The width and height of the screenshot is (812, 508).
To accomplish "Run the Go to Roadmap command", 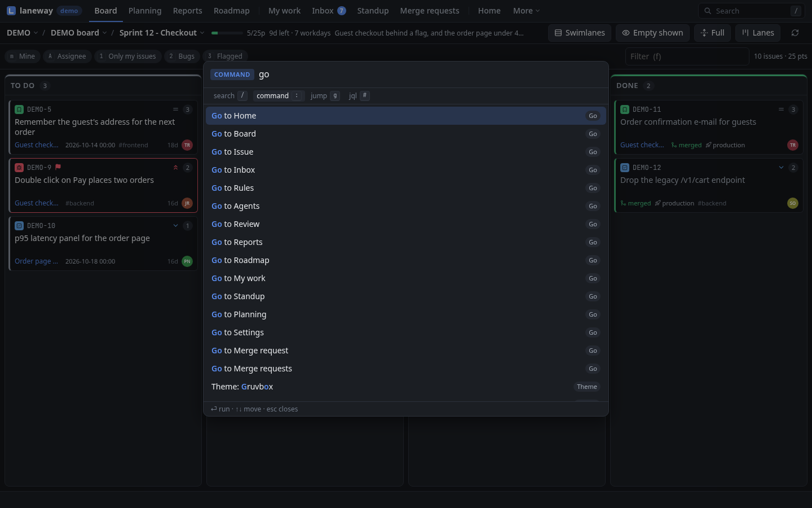I will [x=406, y=260].
